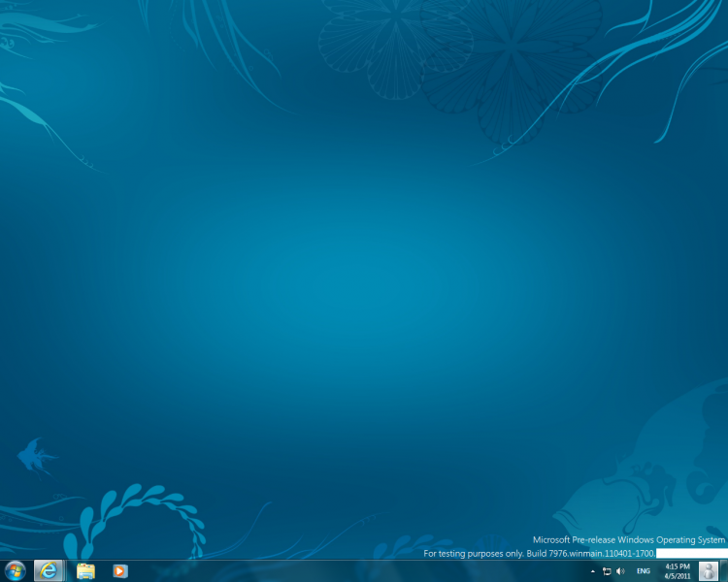728x582 pixels.
Task: Click the flower outline on the wallpaper
Action: (x=395, y=48)
